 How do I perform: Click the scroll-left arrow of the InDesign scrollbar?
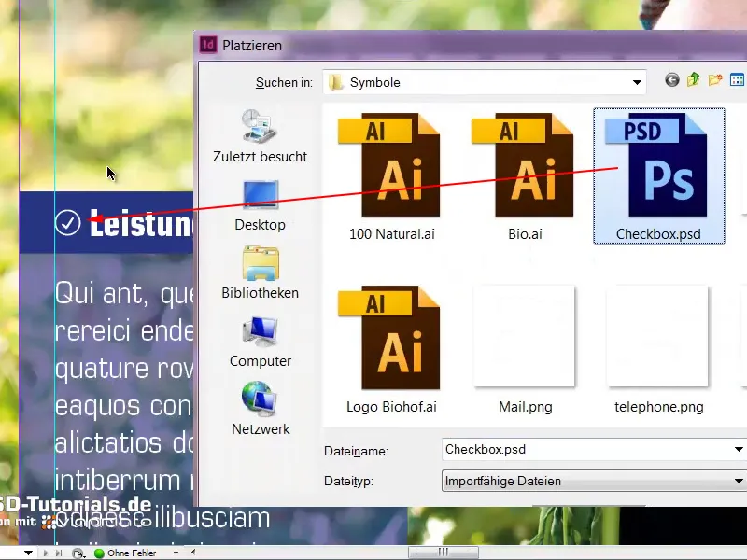(x=193, y=553)
